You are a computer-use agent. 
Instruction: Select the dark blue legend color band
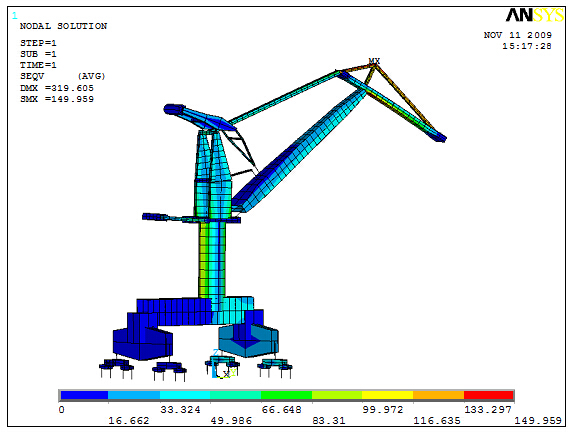coord(84,395)
